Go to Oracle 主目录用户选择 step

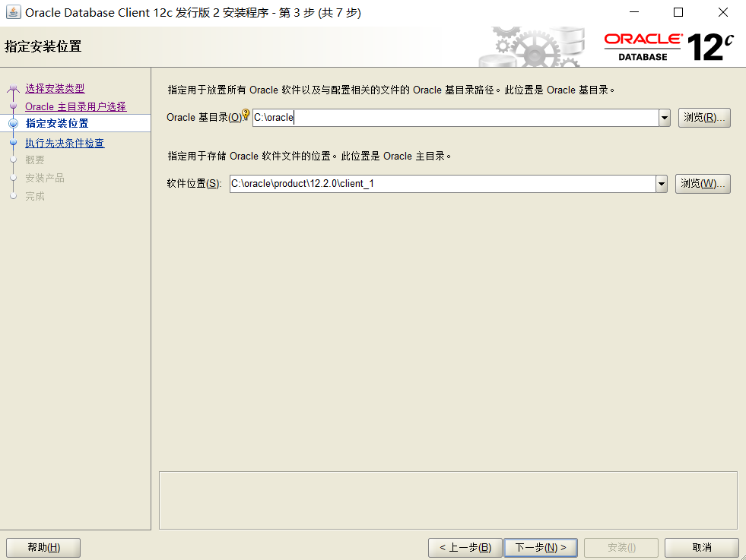point(75,106)
